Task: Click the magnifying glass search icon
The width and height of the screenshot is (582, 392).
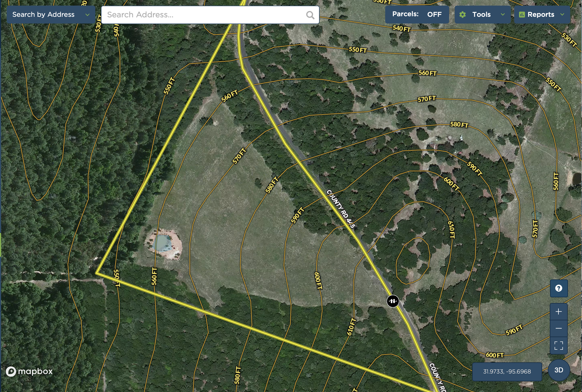Action: click(x=310, y=15)
